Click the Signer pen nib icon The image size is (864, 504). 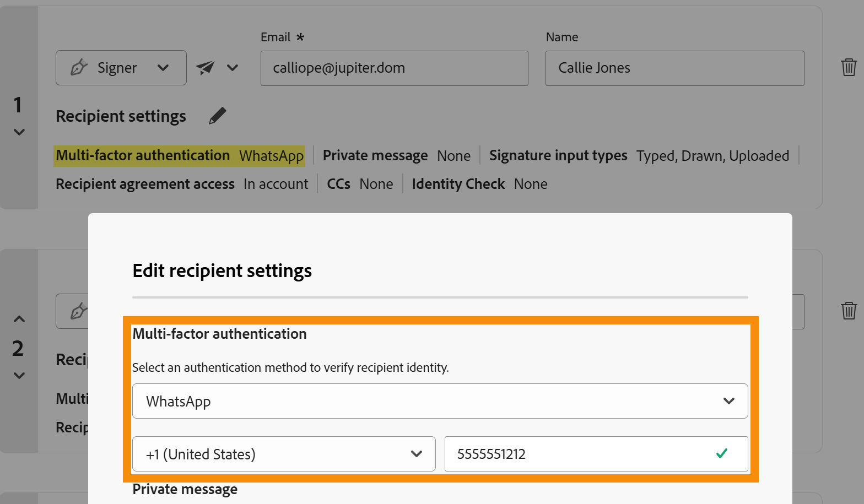(x=79, y=68)
